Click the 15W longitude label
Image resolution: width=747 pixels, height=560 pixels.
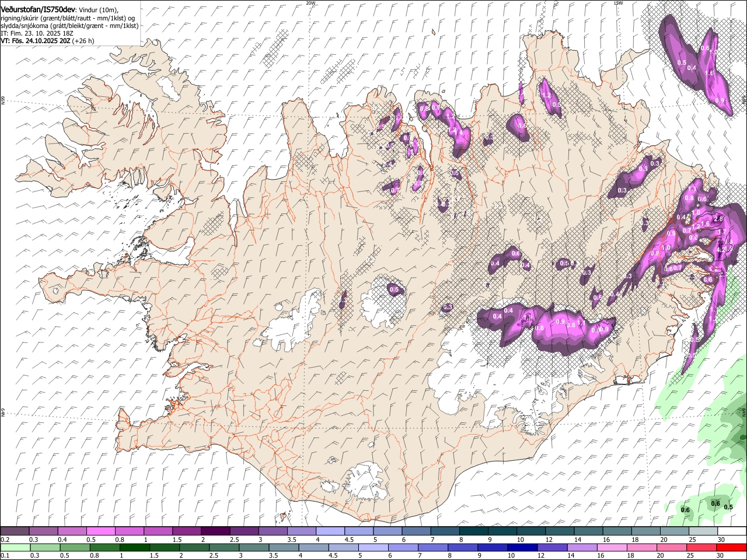(x=618, y=3)
